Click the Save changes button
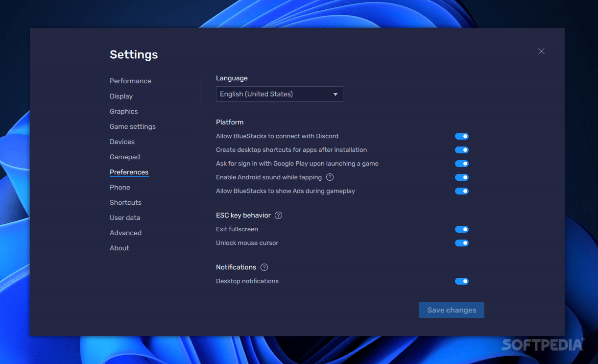Viewport: 598px width, 364px height. [x=452, y=310]
